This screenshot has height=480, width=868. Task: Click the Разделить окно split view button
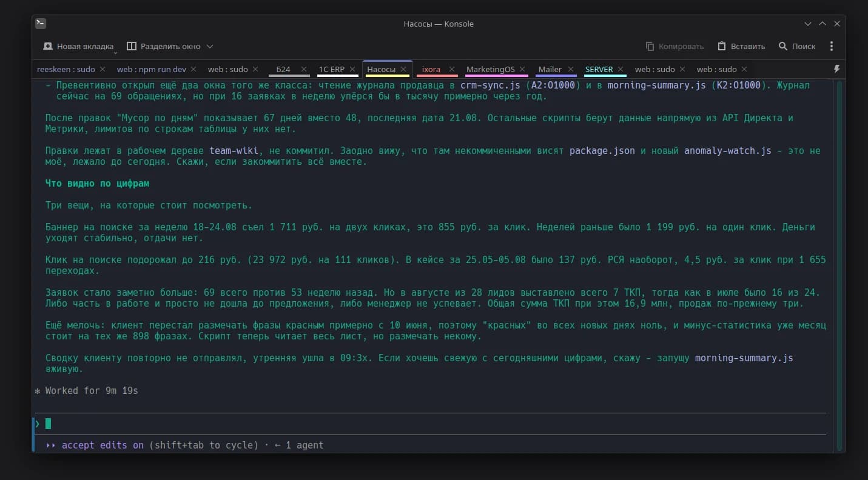tap(163, 46)
